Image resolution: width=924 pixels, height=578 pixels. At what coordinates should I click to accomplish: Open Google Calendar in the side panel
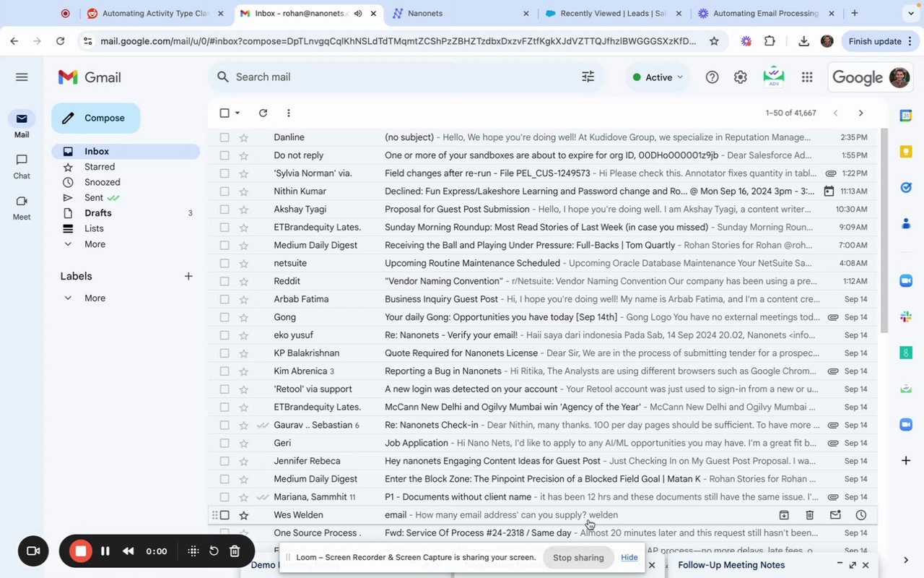point(906,116)
